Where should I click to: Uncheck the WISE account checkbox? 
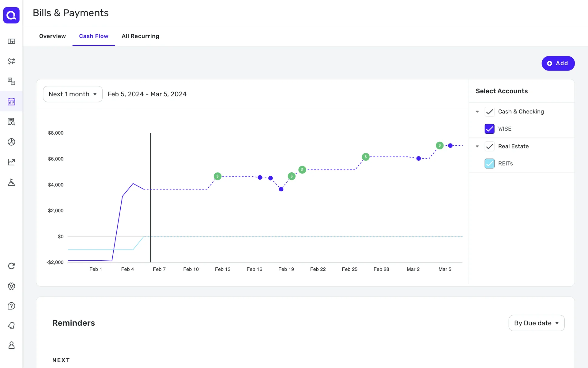pyautogui.click(x=489, y=129)
